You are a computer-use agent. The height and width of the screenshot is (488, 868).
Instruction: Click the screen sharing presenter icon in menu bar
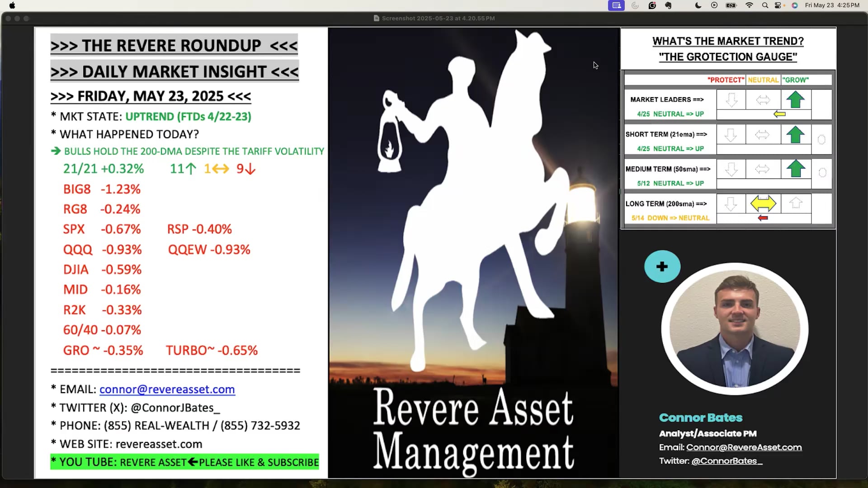click(x=616, y=5)
